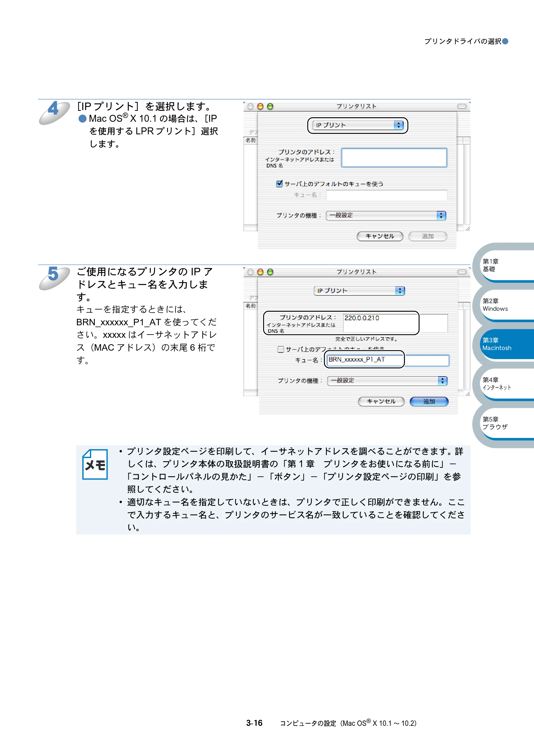Viewport: 534px width, 756px height.
Task: Check the default queue checkbox in lower dialog
Action: (281, 349)
